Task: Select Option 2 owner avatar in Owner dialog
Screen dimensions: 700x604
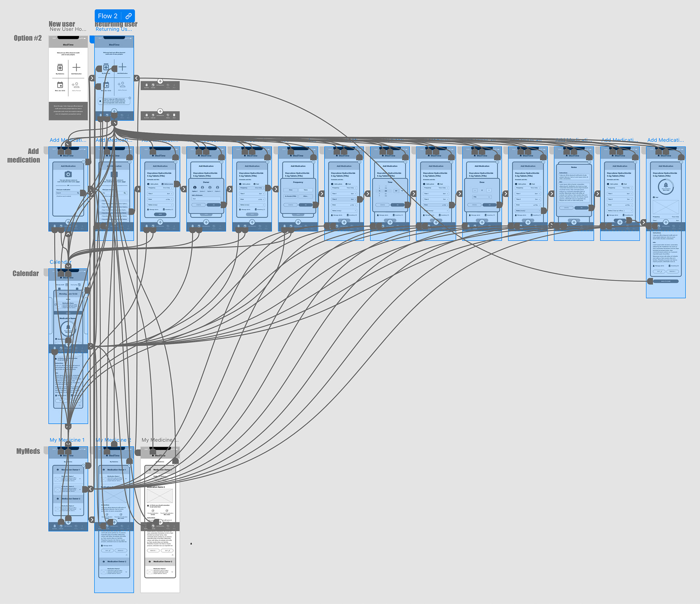Action: [202, 188]
